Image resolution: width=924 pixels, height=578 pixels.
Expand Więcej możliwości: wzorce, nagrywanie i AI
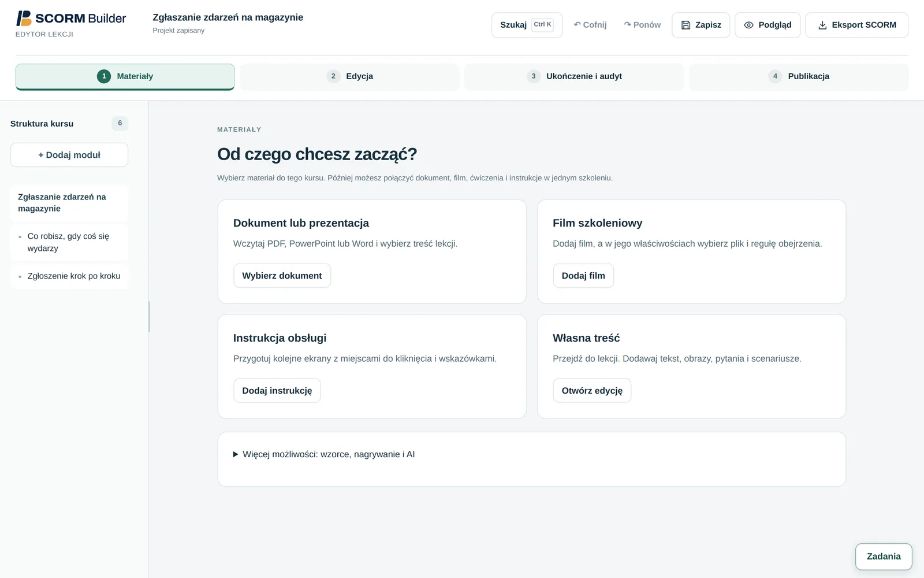click(x=324, y=454)
